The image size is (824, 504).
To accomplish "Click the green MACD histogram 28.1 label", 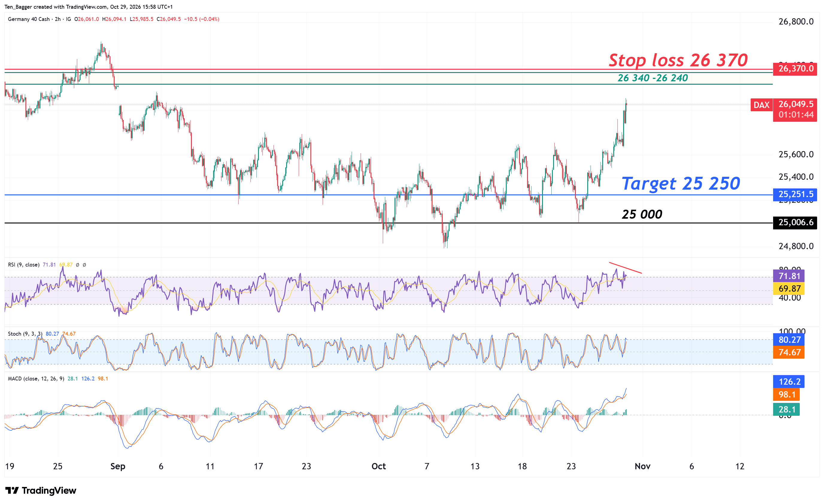I will (787, 409).
